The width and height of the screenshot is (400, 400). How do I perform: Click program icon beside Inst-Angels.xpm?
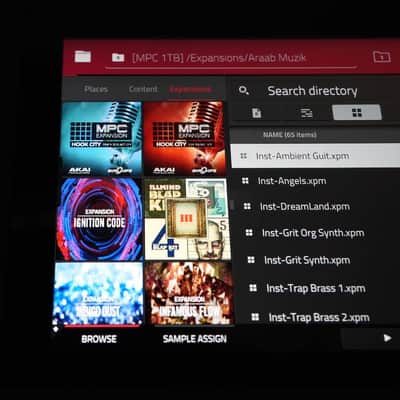pyautogui.click(x=245, y=181)
